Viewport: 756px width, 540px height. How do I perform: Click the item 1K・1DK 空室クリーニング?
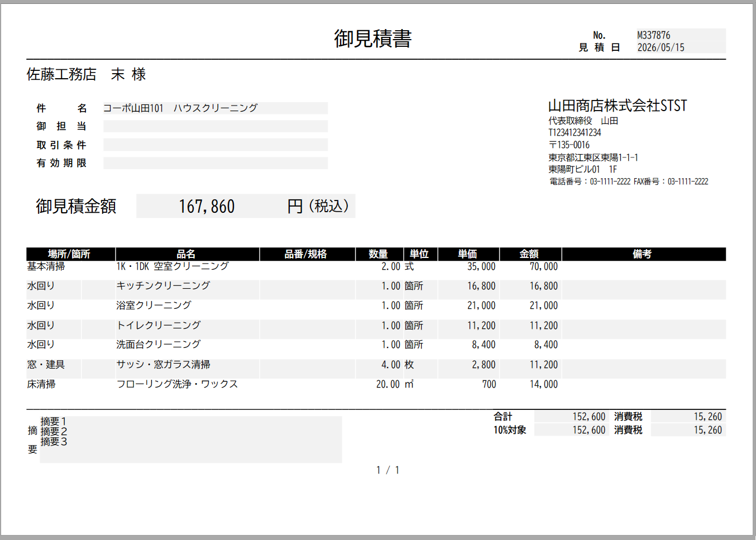tap(173, 266)
